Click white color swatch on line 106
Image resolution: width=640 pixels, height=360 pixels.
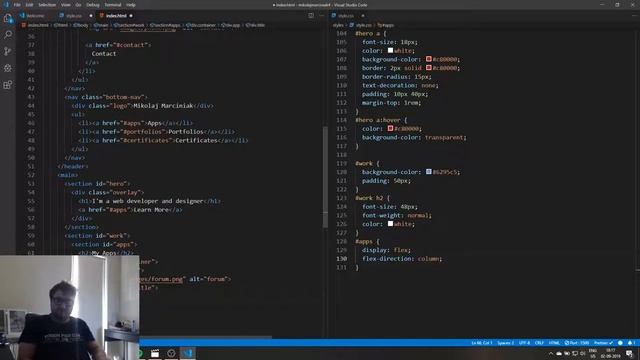390,50
